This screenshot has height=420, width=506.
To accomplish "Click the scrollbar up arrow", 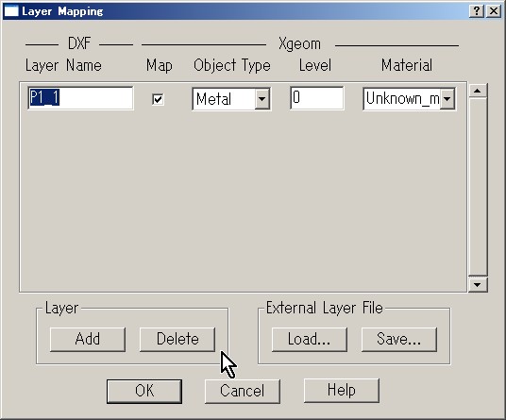I will point(478,91).
